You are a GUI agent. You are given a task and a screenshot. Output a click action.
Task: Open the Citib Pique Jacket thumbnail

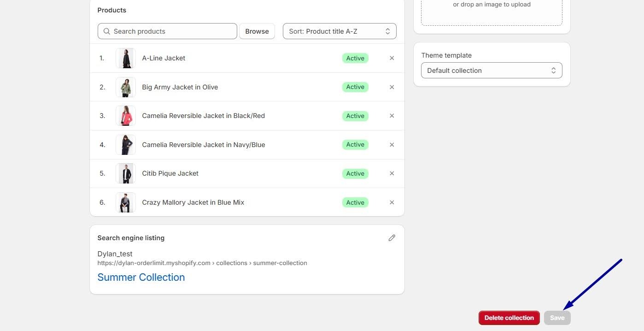point(126,173)
